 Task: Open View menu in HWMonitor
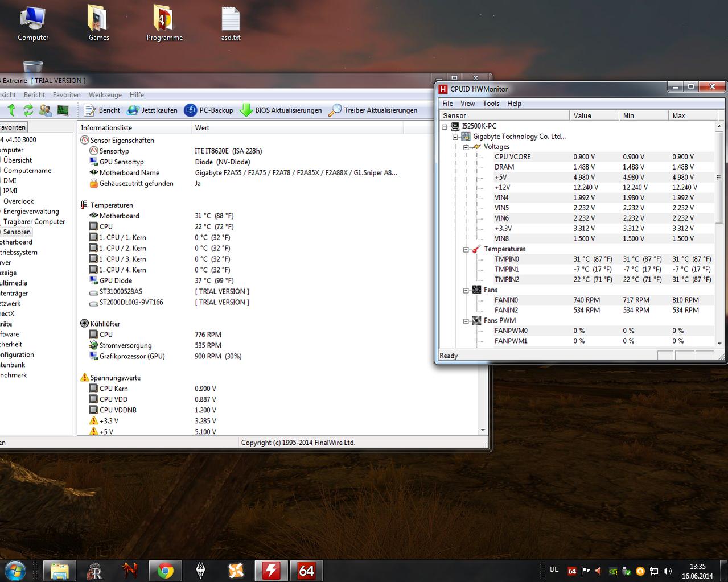(468, 104)
